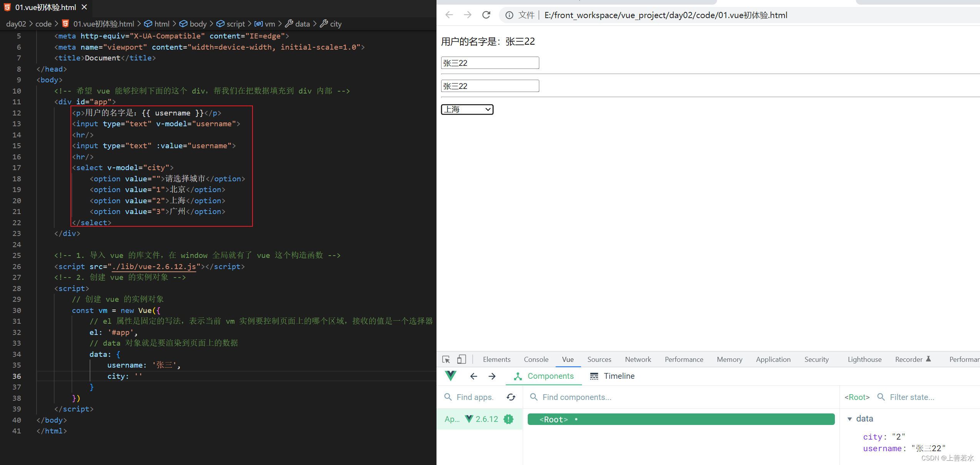Select the Timeline view in Vue devtools
980x465 pixels.
tap(612, 376)
